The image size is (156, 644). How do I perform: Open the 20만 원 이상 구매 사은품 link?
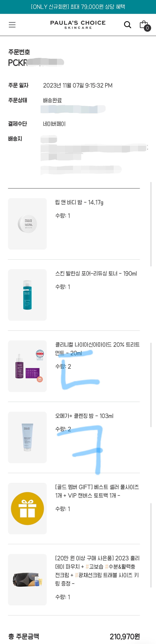pos(97,570)
